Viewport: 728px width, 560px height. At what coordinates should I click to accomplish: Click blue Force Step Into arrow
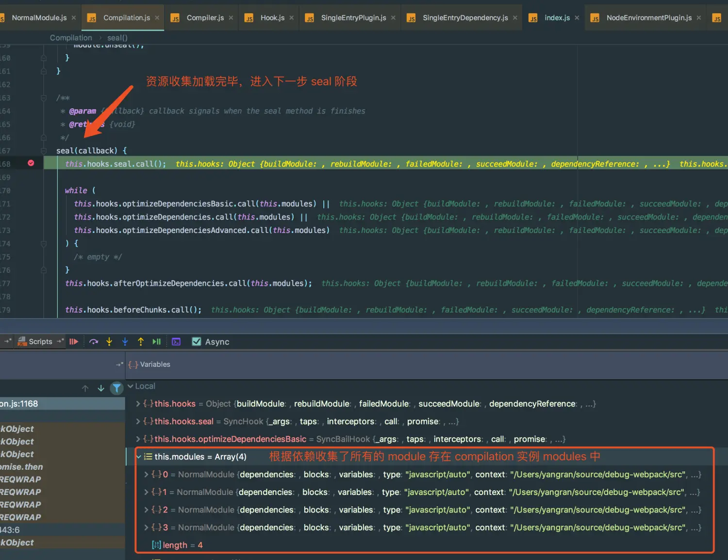coord(125,342)
